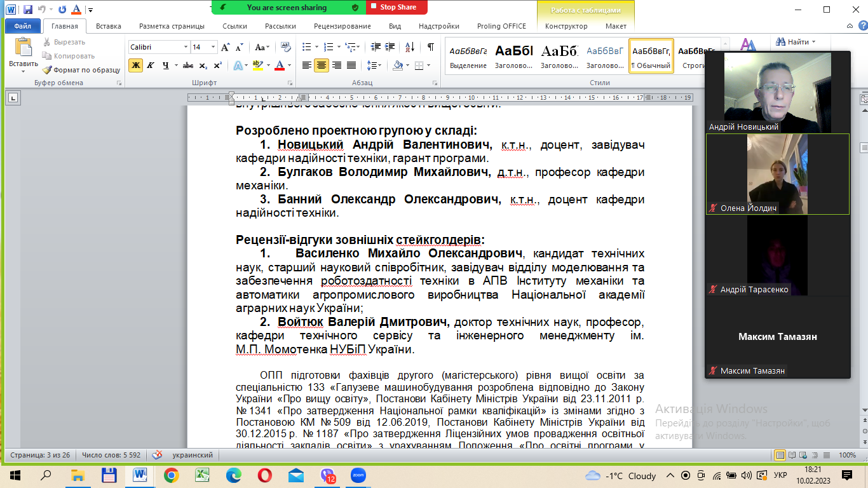
Task: Toggle the ruler view button above scrollbar
Action: [x=864, y=98]
